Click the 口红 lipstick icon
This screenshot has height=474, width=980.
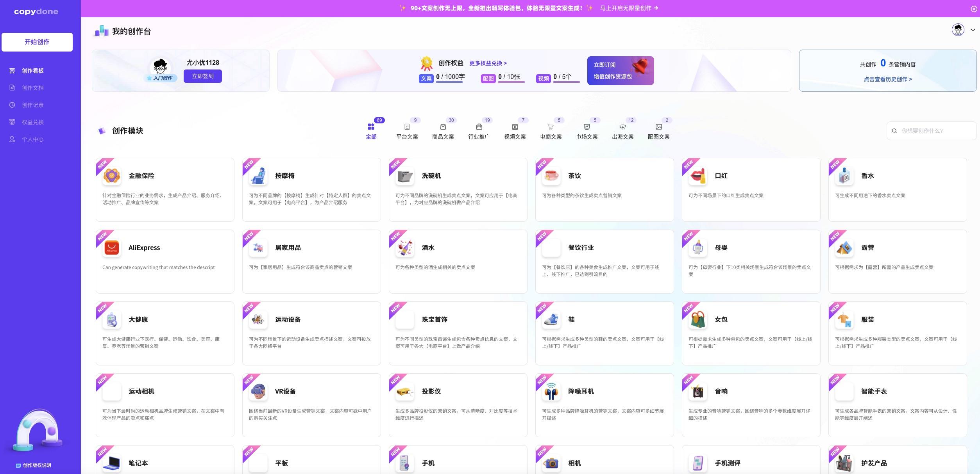698,176
